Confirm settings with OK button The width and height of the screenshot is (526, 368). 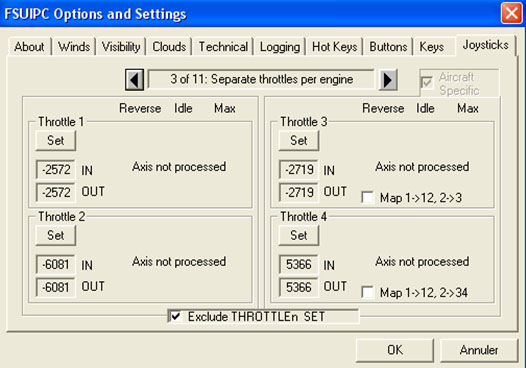tap(395, 350)
